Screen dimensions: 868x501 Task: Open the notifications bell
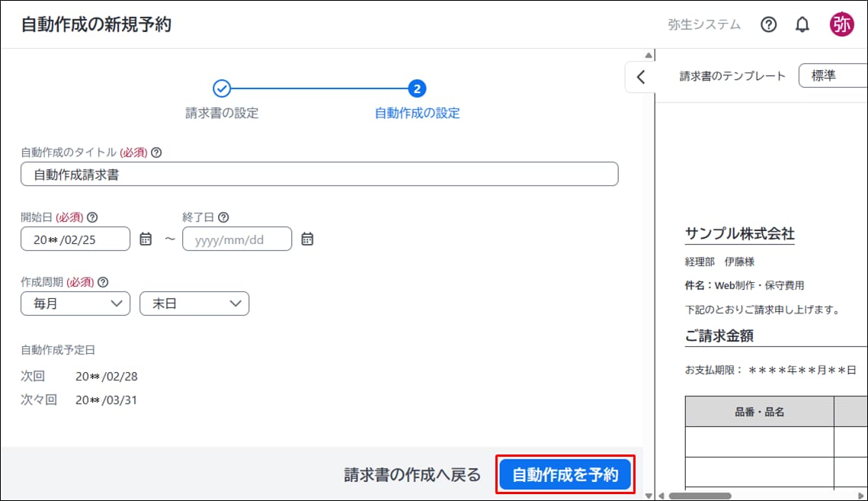click(x=802, y=24)
